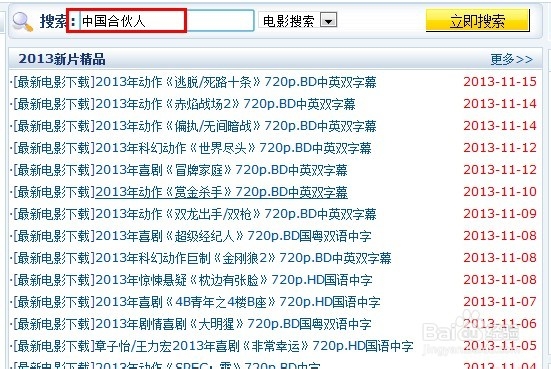Click [最新电影下载] category before 赤焰战场2

pyautogui.click(x=54, y=104)
